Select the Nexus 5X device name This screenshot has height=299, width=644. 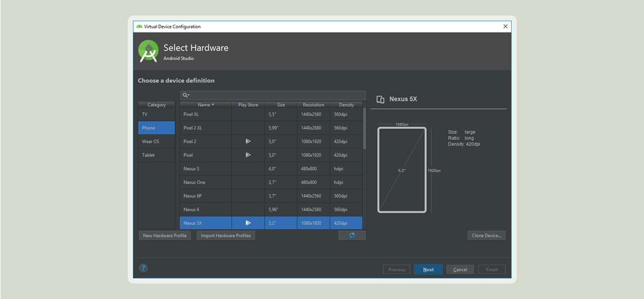(193, 223)
